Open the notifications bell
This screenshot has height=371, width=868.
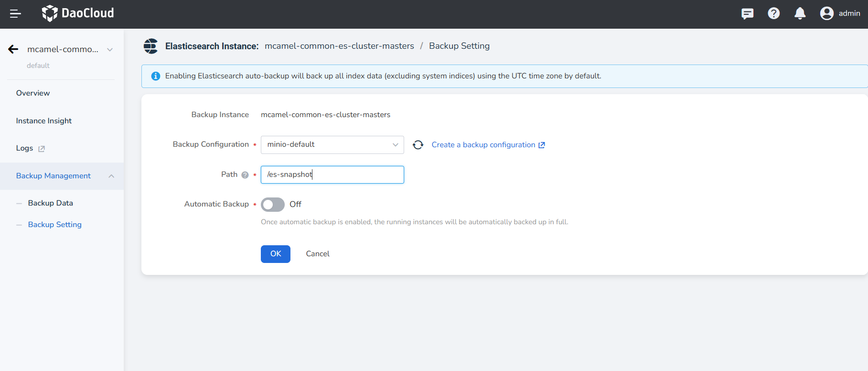(800, 13)
